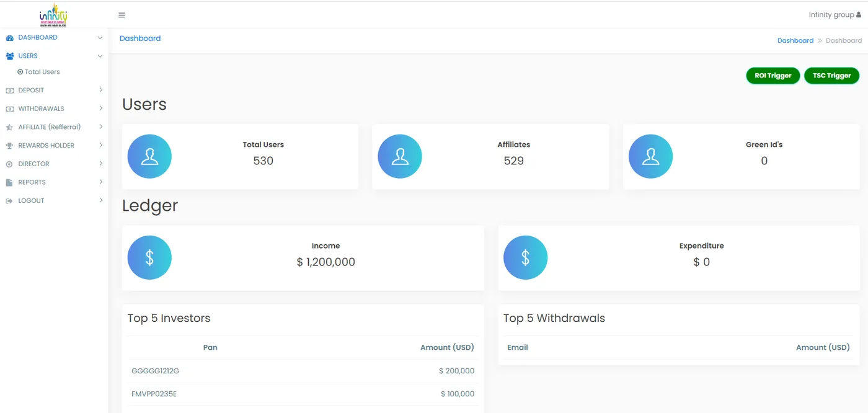868x413 pixels.
Task: Click the Income value $ 1,200,000
Action: (326, 262)
